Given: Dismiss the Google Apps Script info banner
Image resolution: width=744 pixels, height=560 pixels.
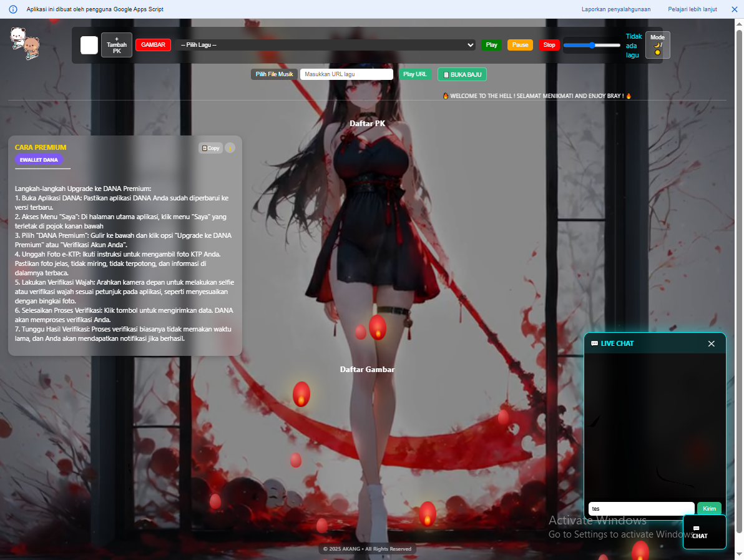Looking at the screenshot, I should [734, 9].
